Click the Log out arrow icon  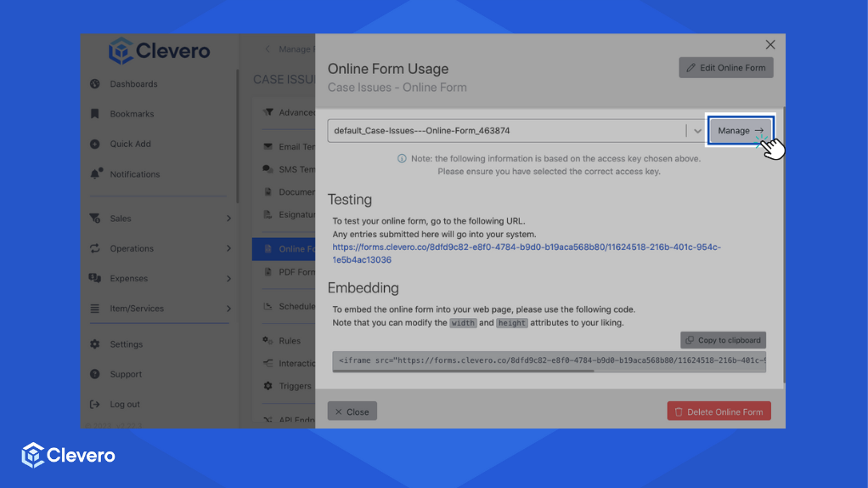click(95, 404)
